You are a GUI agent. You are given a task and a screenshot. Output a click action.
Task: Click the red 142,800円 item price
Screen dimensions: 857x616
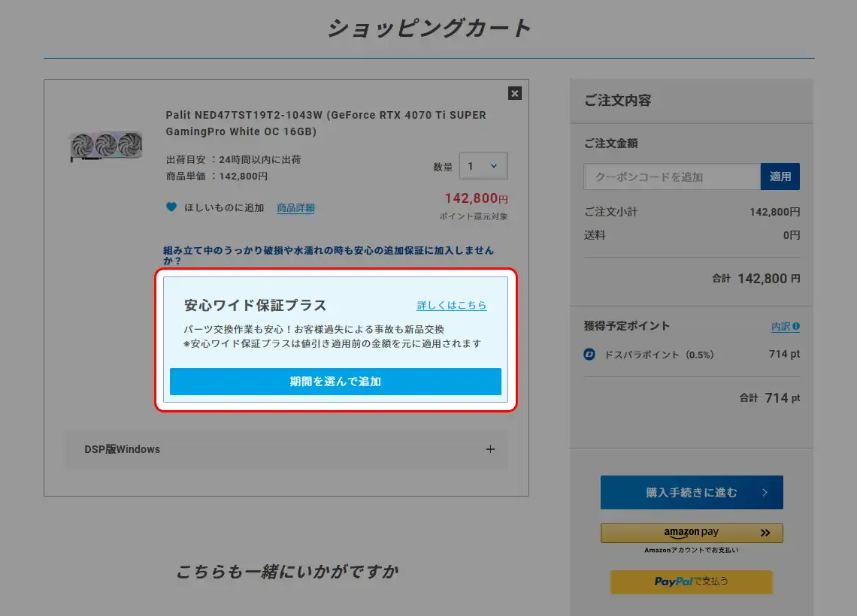[476, 198]
